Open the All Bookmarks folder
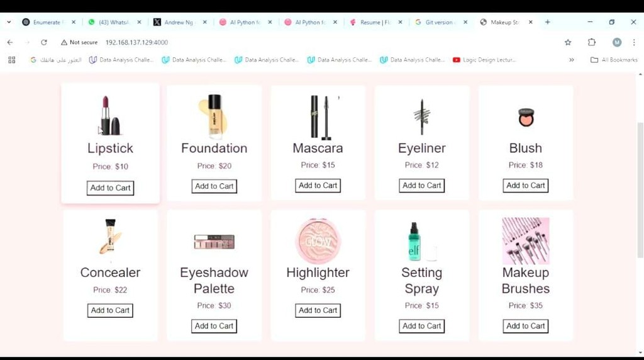Screen dimensions: 644x360 tap(614, 60)
